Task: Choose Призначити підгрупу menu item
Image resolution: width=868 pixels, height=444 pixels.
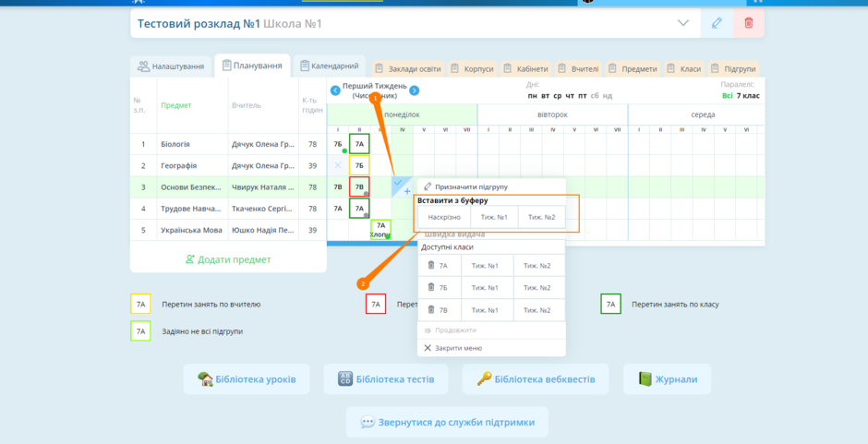Action: (491, 186)
